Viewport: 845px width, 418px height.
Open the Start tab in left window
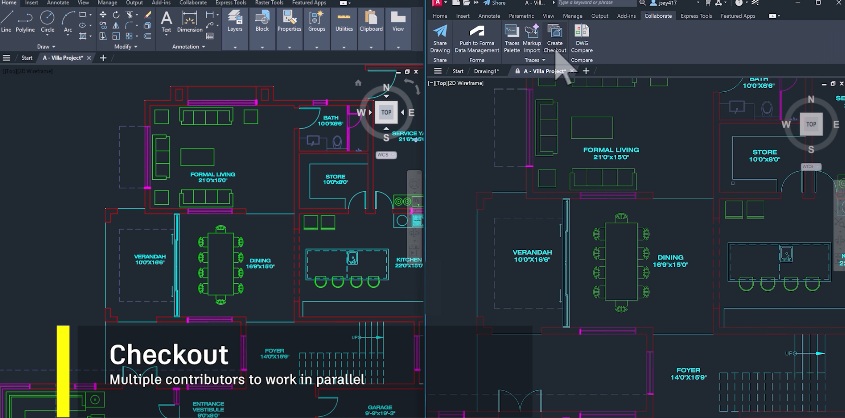27,58
